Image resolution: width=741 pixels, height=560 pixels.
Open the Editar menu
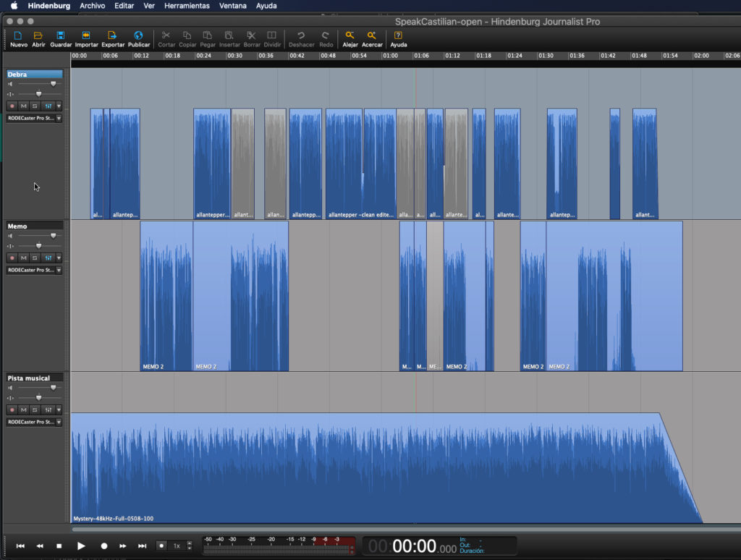(x=124, y=6)
